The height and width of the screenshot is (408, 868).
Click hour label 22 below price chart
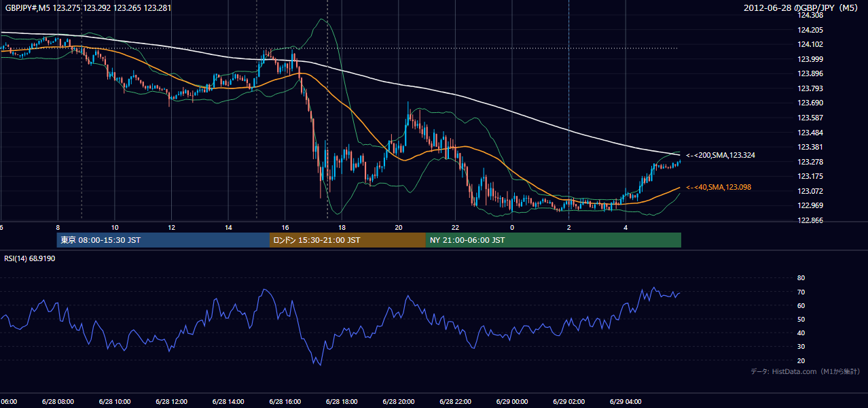(455, 227)
